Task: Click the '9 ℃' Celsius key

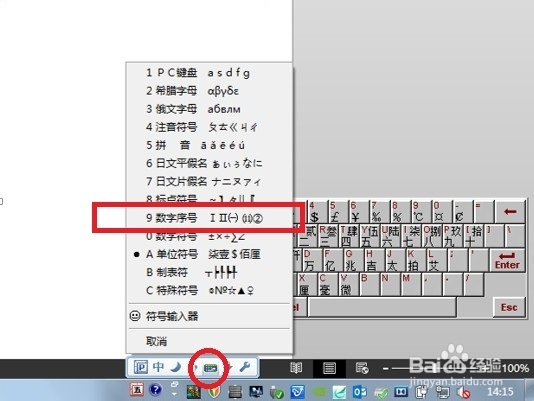Action: pos(421,212)
